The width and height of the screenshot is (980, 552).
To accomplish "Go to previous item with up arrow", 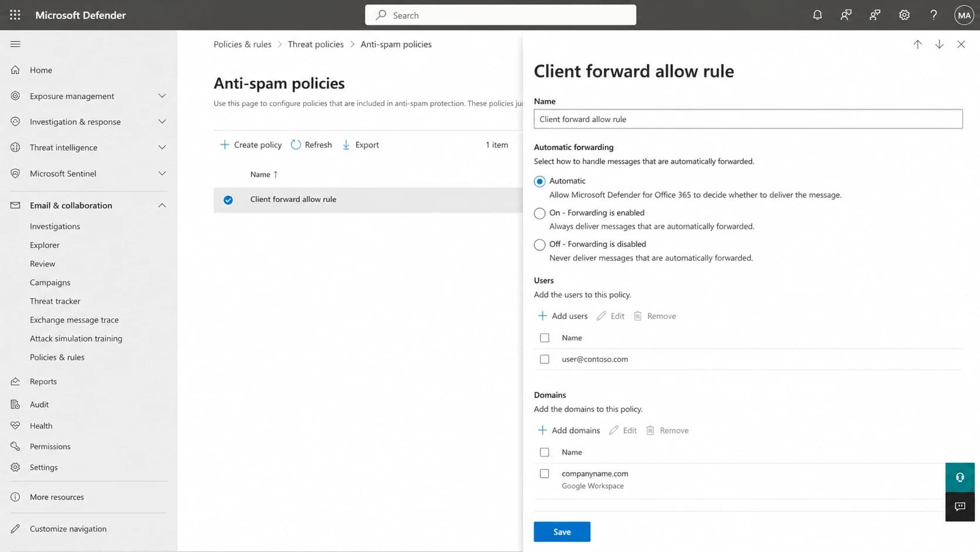I will tap(918, 44).
